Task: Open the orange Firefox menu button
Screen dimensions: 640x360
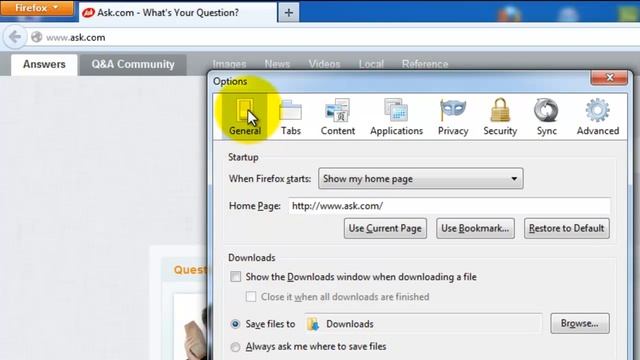Action: [37, 8]
